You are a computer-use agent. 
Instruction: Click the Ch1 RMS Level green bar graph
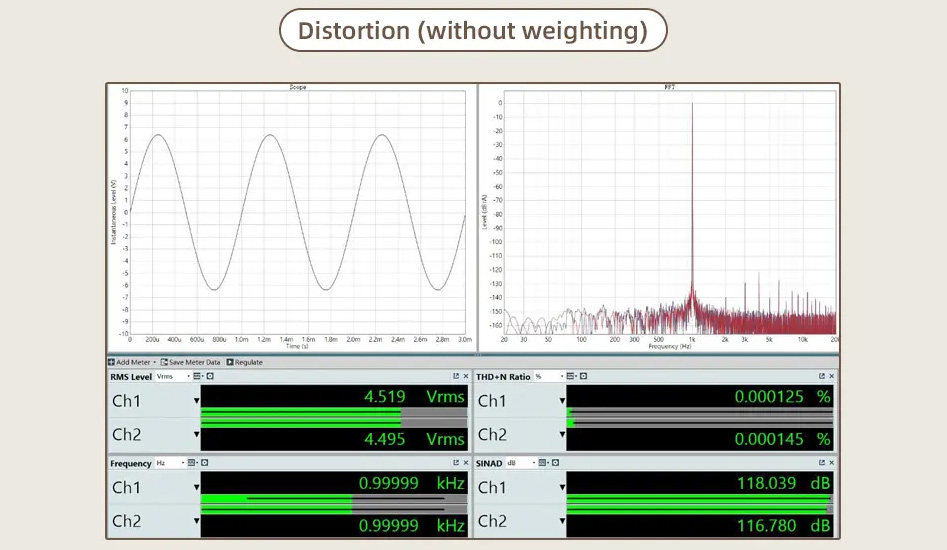point(334,411)
